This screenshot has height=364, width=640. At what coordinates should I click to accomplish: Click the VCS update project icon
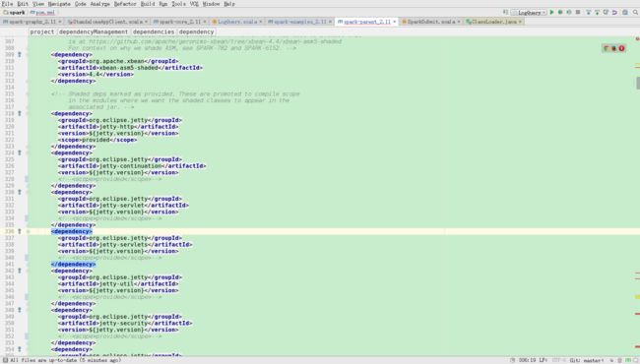click(x=588, y=12)
